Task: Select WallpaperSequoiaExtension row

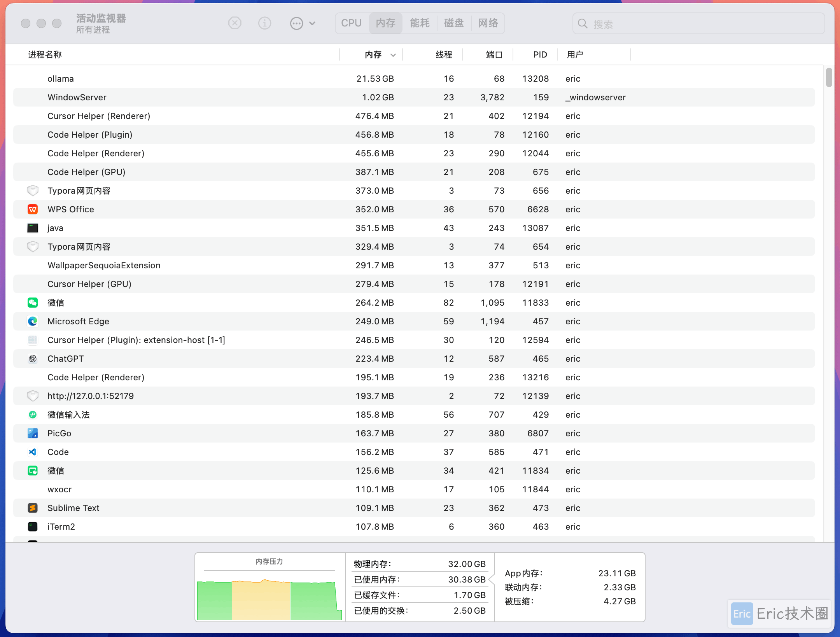Action: [414, 265]
